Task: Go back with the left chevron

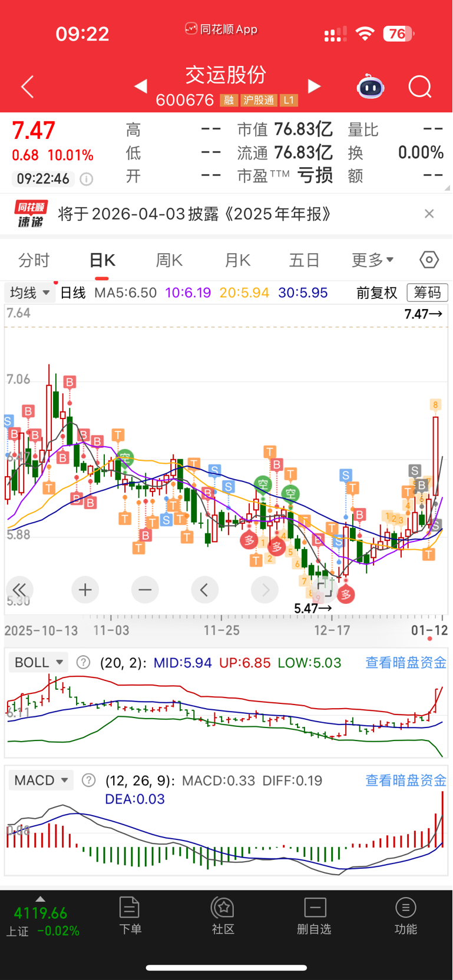Action: pos(27,87)
